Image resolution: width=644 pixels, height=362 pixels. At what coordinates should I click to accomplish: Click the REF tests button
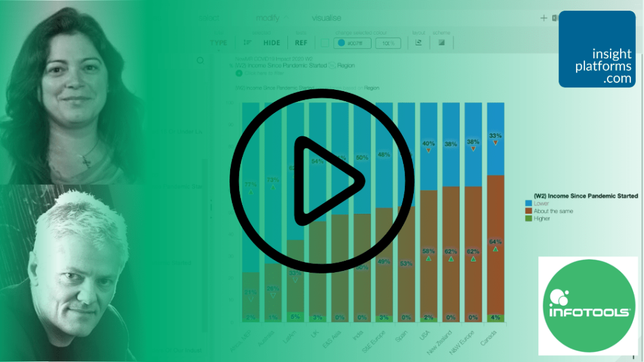[x=301, y=43]
